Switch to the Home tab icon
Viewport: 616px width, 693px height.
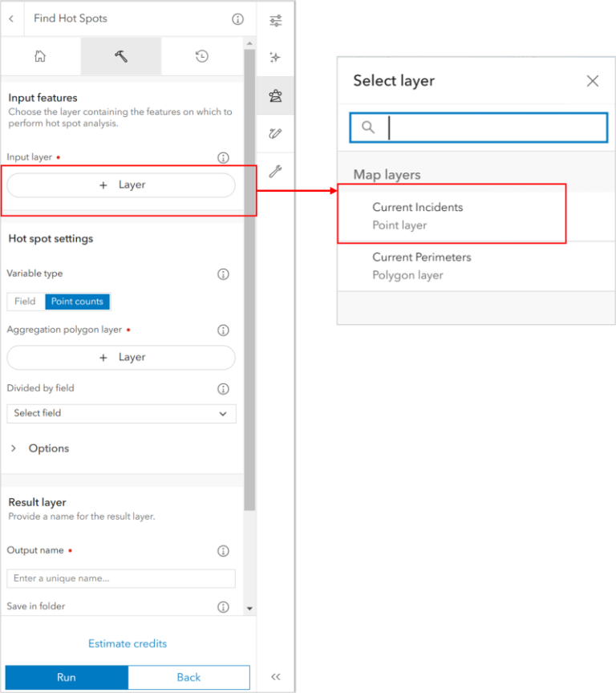tap(40, 56)
